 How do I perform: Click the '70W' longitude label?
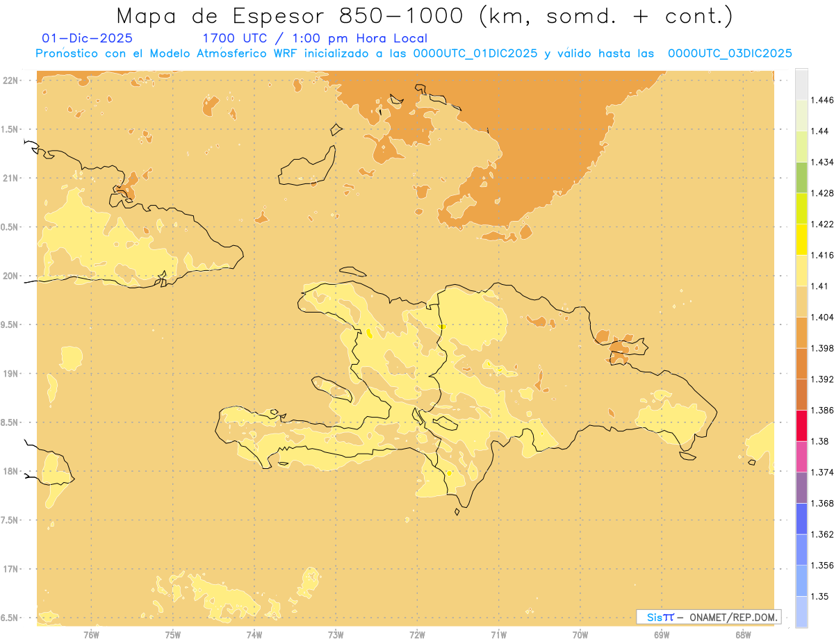pyautogui.click(x=580, y=635)
